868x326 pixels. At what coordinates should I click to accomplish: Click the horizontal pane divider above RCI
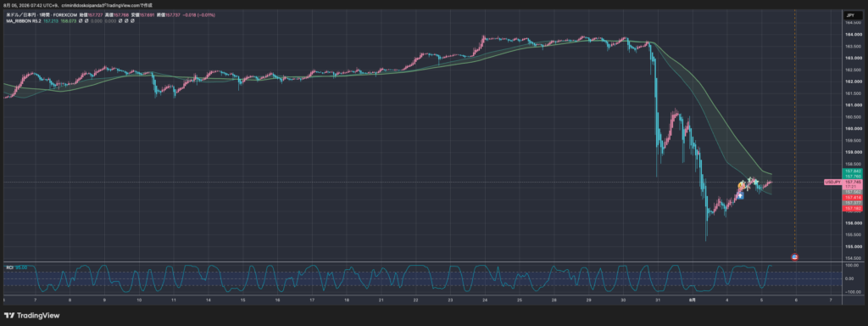[x=420, y=261]
